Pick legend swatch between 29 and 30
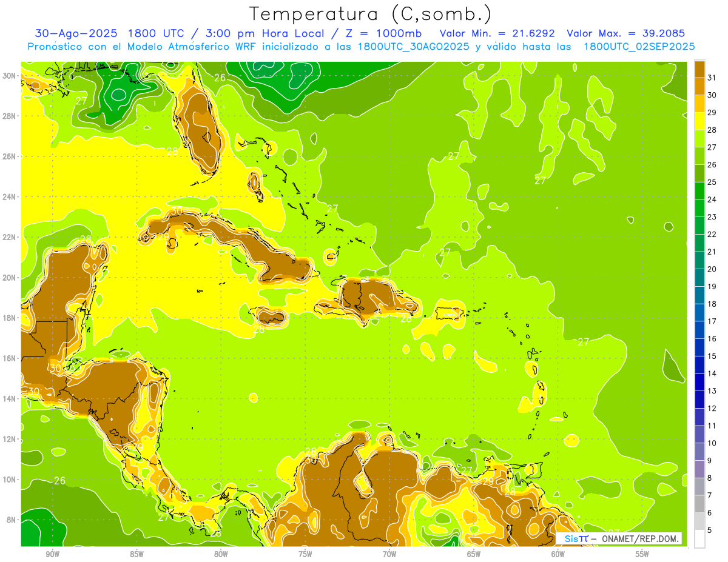Viewport: 728px width, 562px height. (699, 103)
